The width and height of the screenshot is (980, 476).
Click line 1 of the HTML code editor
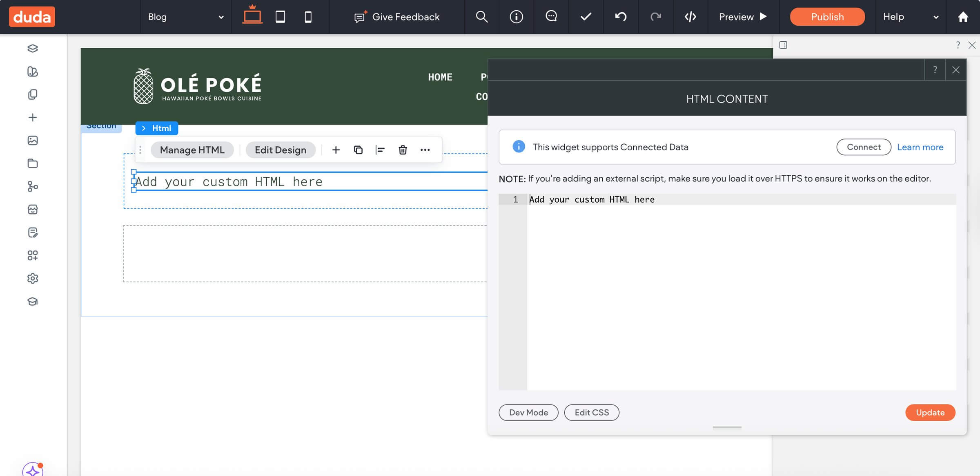[592, 199]
